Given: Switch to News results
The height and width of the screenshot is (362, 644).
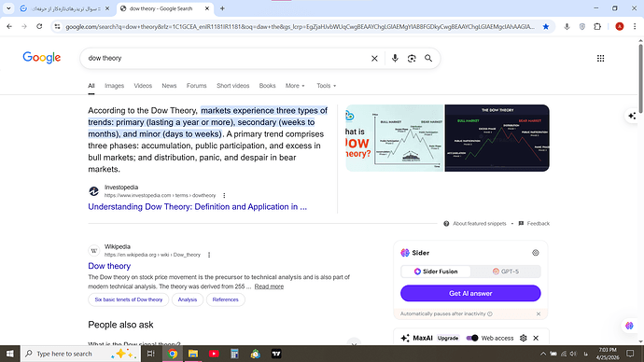Looking at the screenshot, I should pos(169,86).
